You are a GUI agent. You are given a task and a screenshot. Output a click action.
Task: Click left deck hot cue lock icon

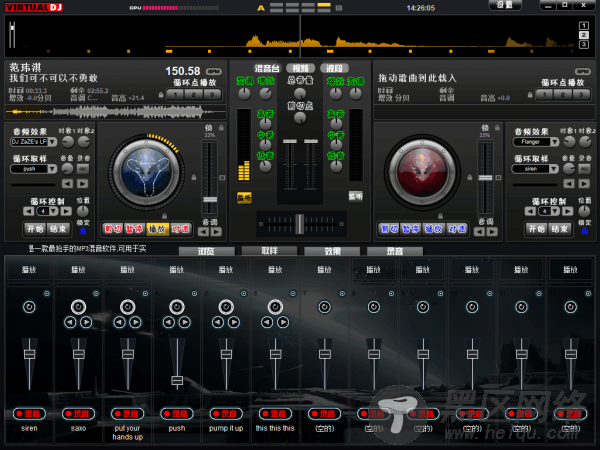click(x=161, y=95)
